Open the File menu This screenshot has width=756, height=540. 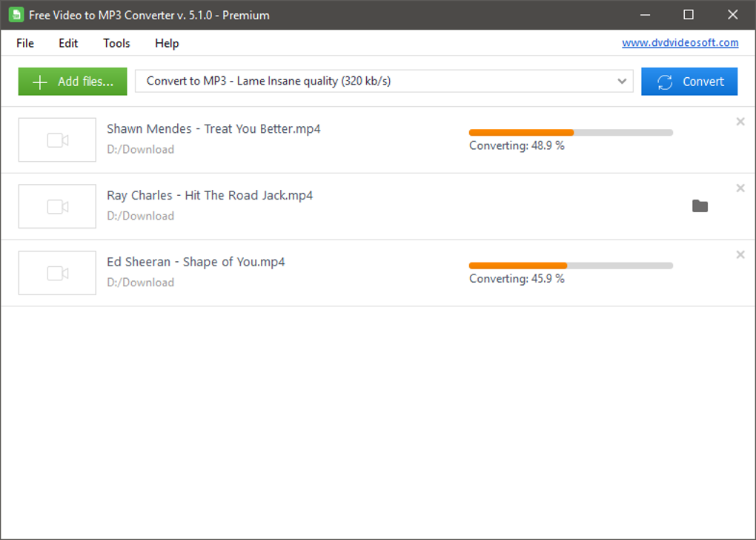tap(24, 43)
